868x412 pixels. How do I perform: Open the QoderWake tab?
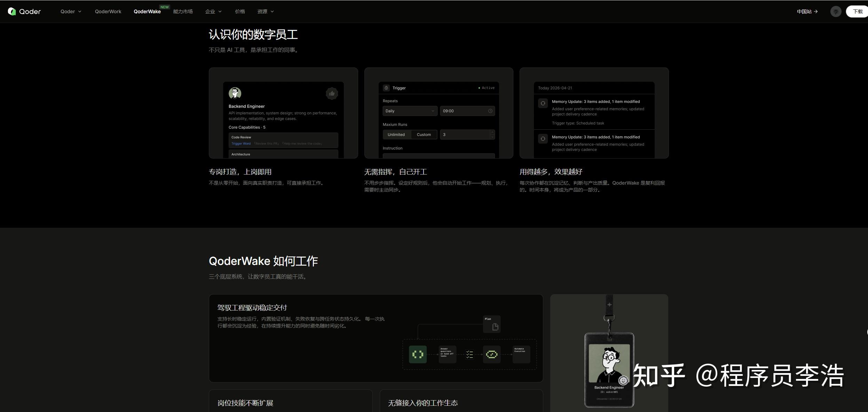pos(147,11)
